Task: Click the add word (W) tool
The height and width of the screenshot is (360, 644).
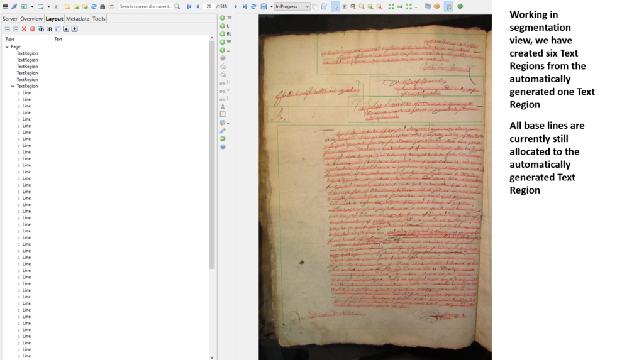Action: 223,42
